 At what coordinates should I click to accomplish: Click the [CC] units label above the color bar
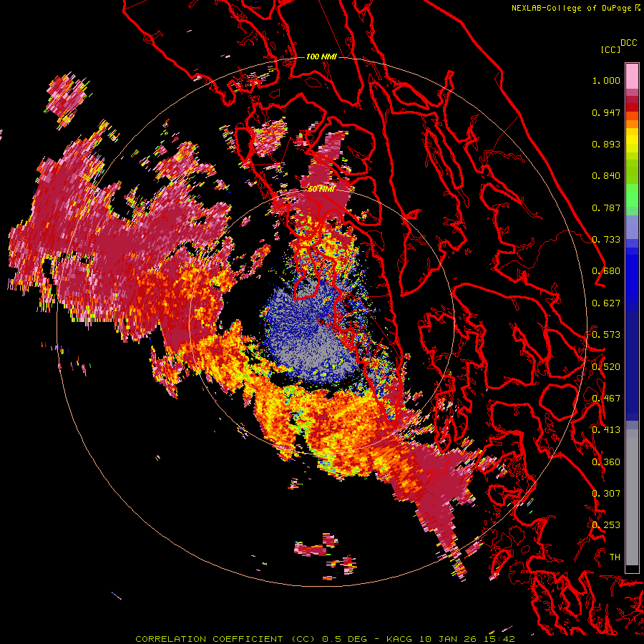click(x=610, y=49)
